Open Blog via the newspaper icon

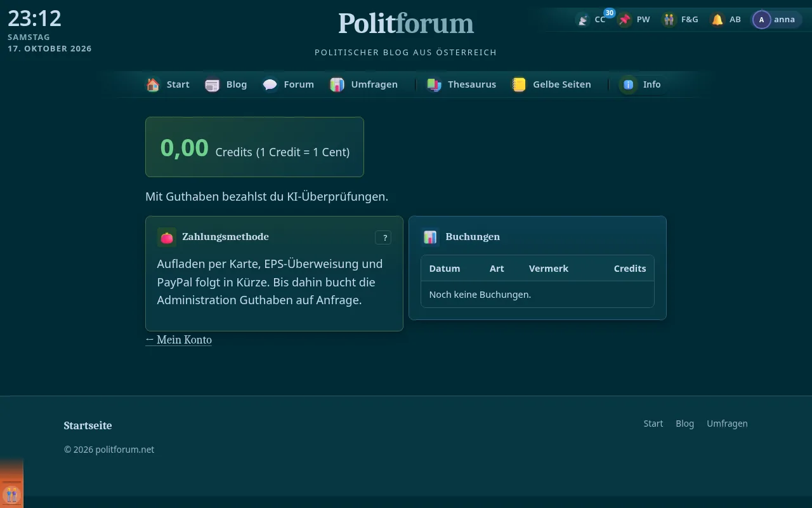pos(213,84)
